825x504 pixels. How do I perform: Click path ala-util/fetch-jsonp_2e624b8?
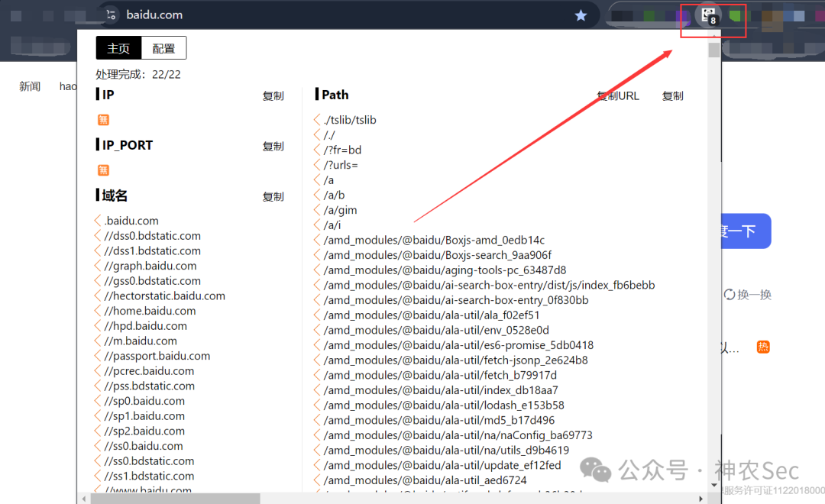455,360
